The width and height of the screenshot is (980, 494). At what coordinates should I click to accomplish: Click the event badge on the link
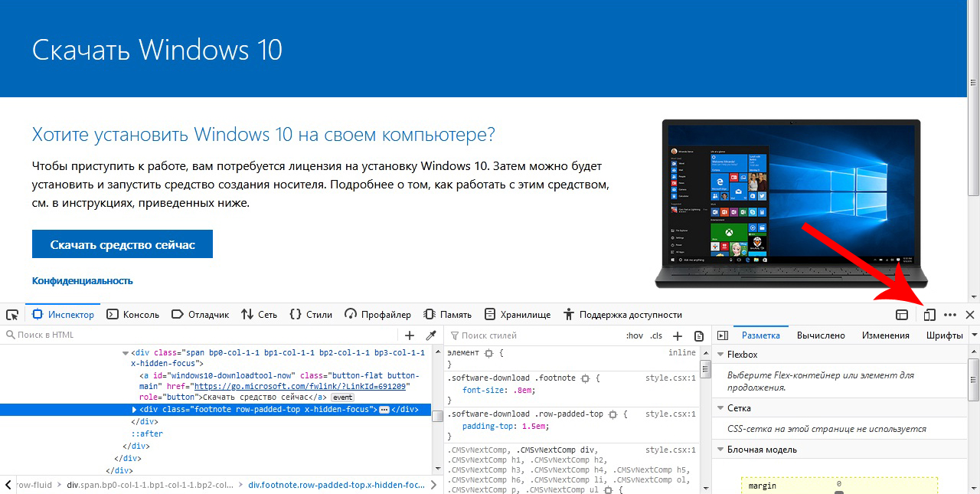342,397
